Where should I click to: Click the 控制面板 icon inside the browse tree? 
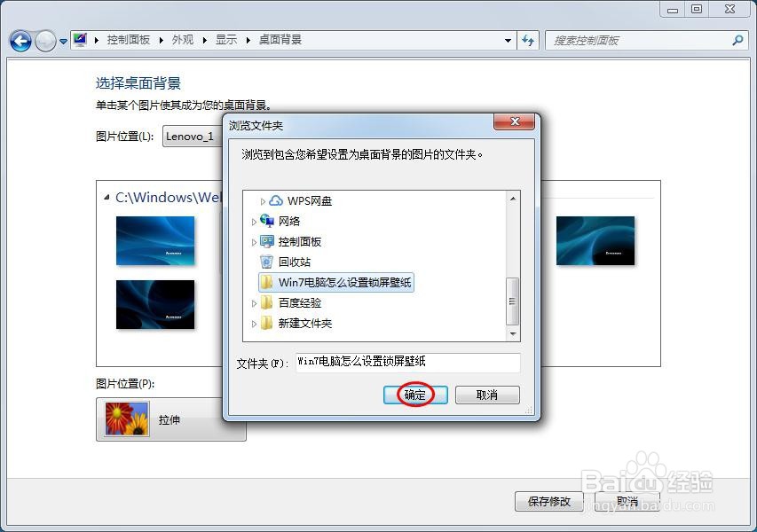(267, 240)
